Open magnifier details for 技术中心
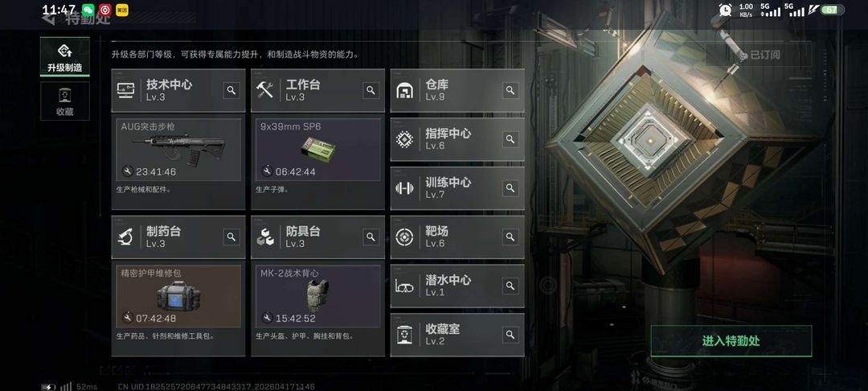This screenshot has width=868, height=391. coord(231,90)
